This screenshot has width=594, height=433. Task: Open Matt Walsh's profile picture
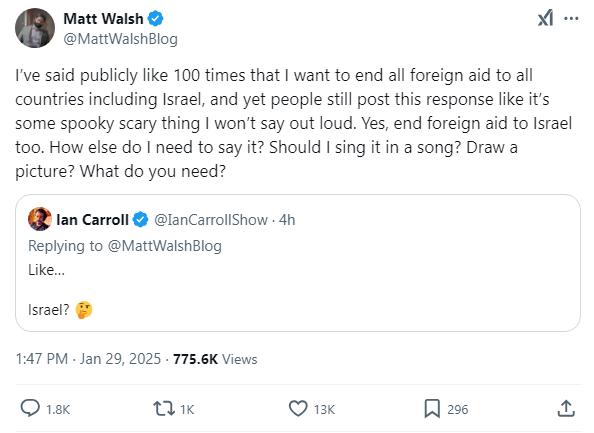coord(35,28)
